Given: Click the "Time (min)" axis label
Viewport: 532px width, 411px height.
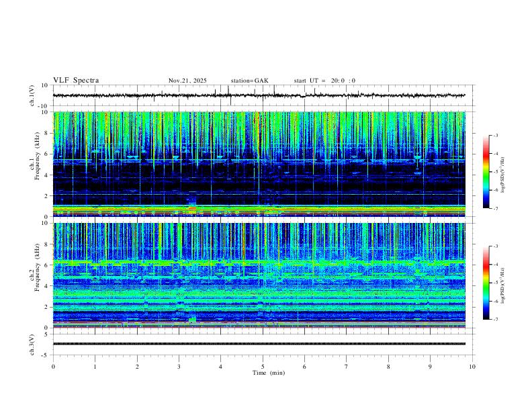Looking at the screenshot, I should point(269,373).
